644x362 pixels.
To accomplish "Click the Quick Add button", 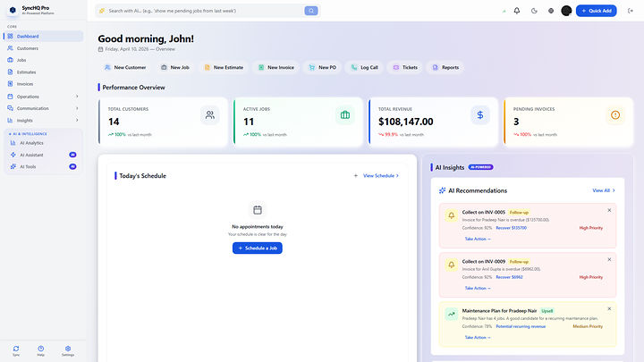I will (x=596, y=11).
